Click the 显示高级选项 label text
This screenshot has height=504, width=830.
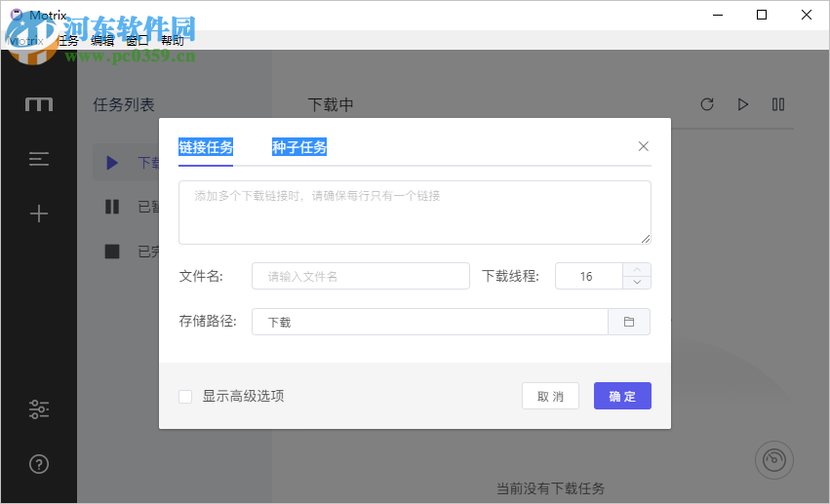pyautogui.click(x=244, y=396)
